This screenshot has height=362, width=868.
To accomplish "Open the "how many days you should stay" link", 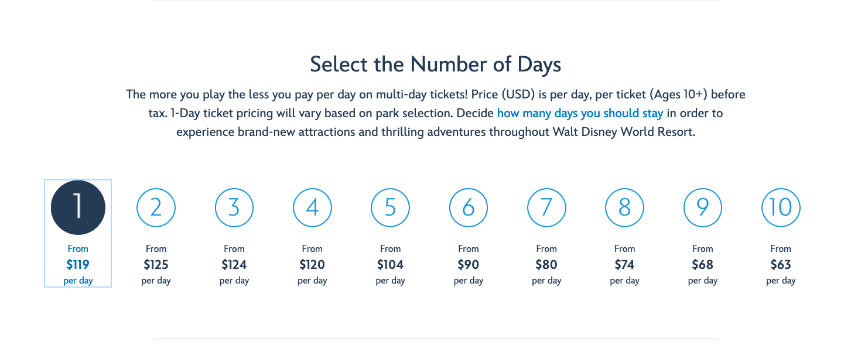I will (580, 113).
